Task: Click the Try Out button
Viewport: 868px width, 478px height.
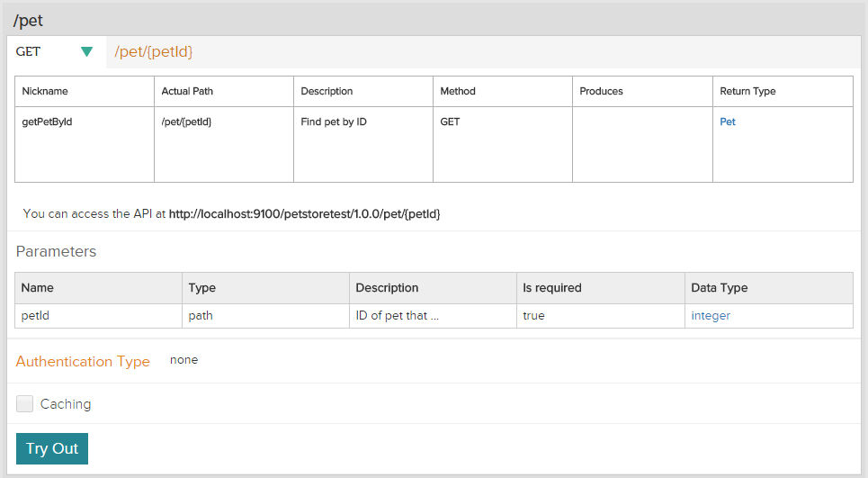Action: click(x=52, y=448)
